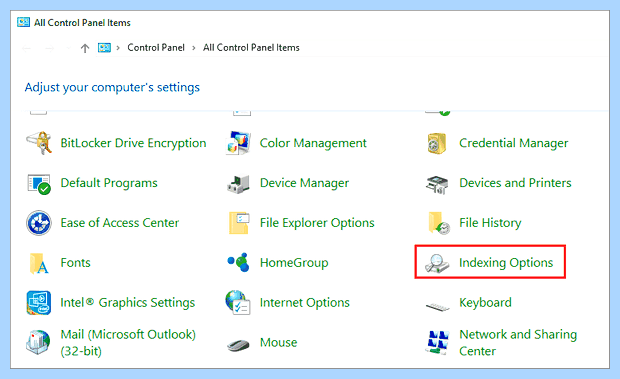Open File History link

coord(490,223)
